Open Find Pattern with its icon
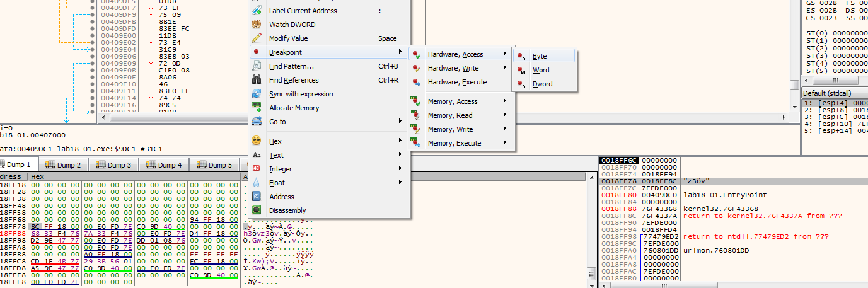This screenshot has height=288, width=868. click(257, 66)
